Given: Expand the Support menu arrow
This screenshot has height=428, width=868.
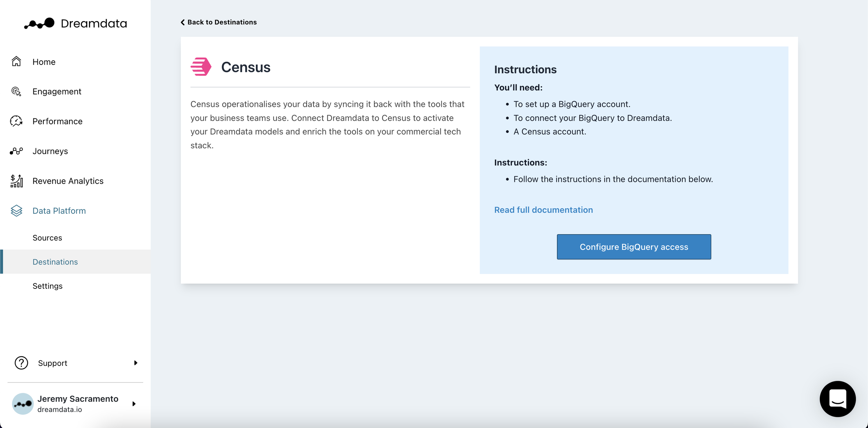Looking at the screenshot, I should tap(136, 363).
